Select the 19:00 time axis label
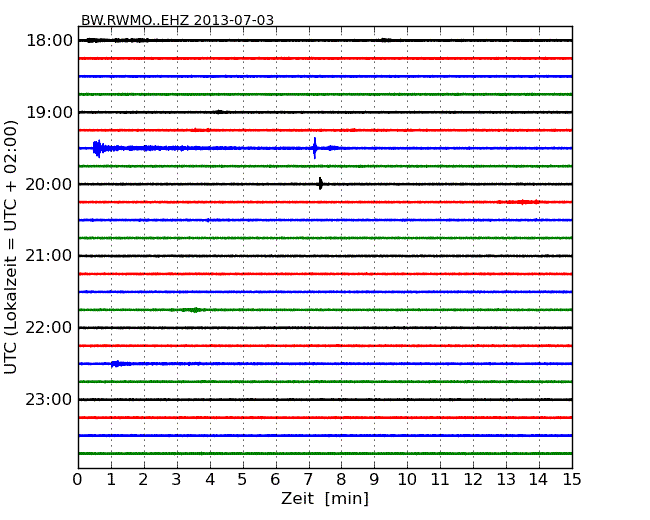The image size is (650, 520). [x=49, y=112]
